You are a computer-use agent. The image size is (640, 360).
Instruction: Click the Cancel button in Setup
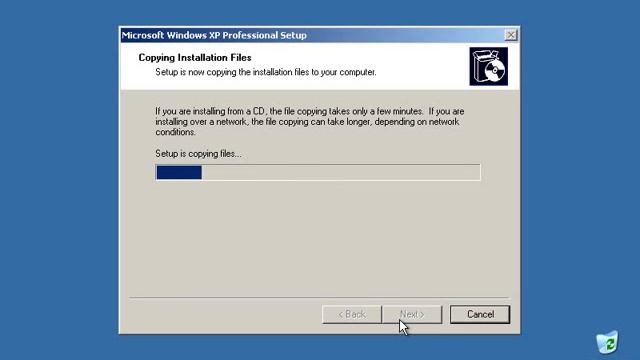click(x=480, y=314)
